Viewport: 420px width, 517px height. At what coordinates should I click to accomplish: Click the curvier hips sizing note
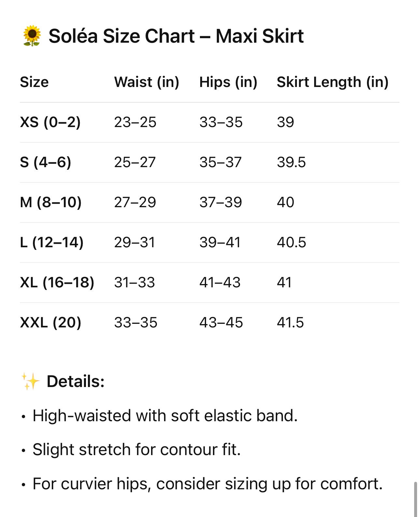207,484
